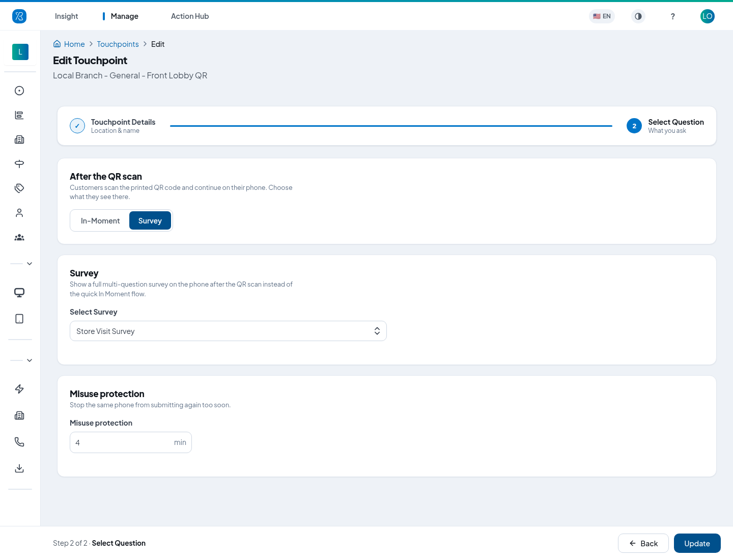Open the bar chart sidebar icon
The width and height of the screenshot is (733, 560).
click(x=19, y=115)
